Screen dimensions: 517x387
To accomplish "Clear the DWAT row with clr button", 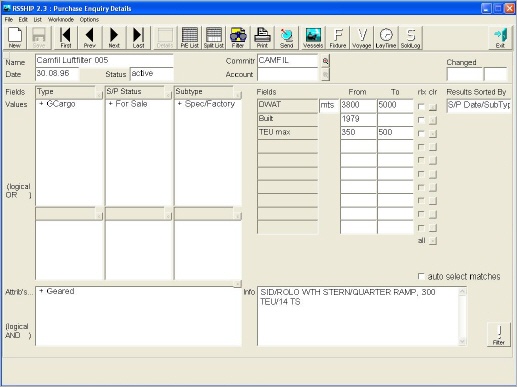I will point(433,107).
